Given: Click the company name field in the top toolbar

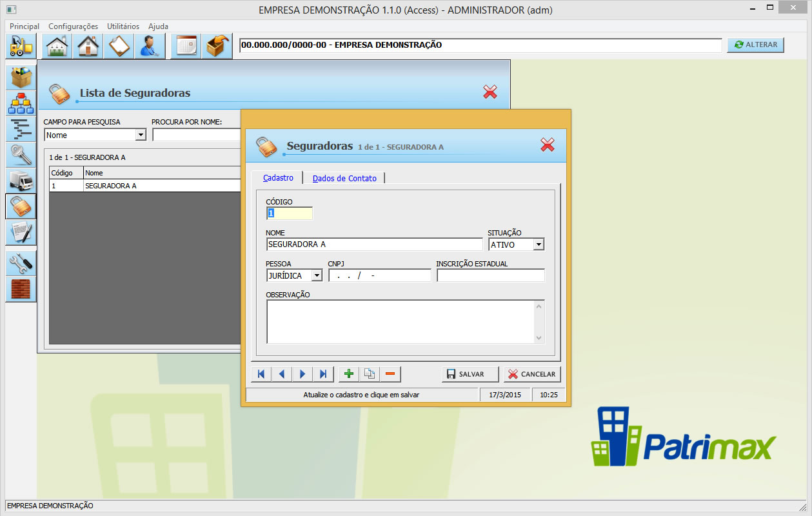Looking at the screenshot, I should [x=480, y=45].
